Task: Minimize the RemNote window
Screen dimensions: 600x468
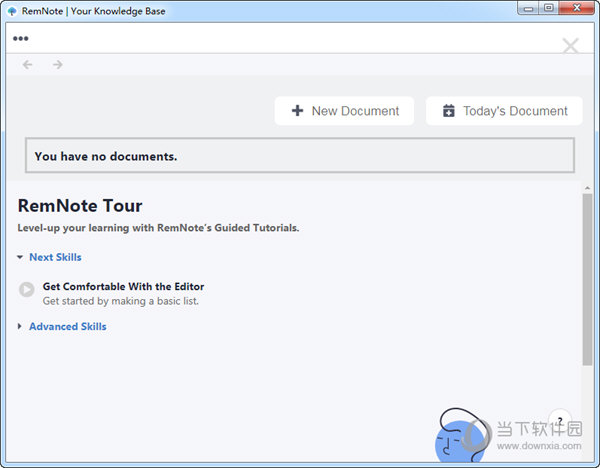Action: tap(528, 8)
